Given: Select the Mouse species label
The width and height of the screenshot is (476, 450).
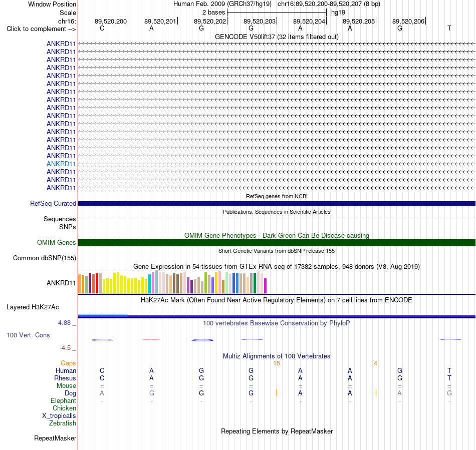Looking at the screenshot, I should tap(66, 386).
